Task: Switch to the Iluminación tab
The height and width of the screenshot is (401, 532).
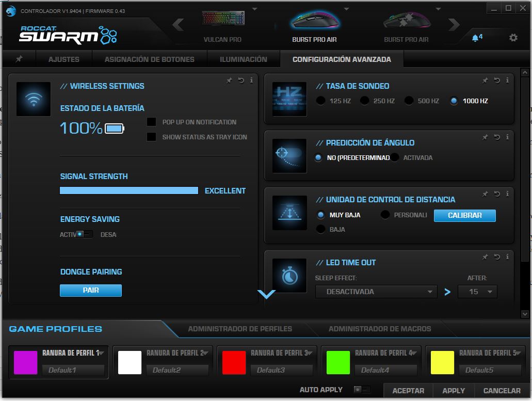Action: click(x=244, y=59)
